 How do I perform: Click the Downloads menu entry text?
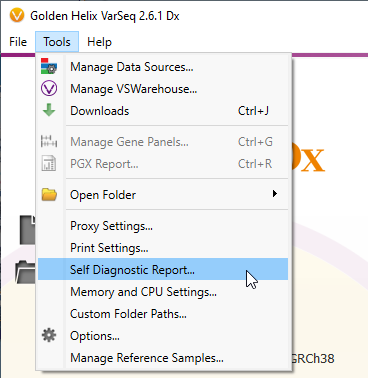pyautogui.click(x=100, y=111)
